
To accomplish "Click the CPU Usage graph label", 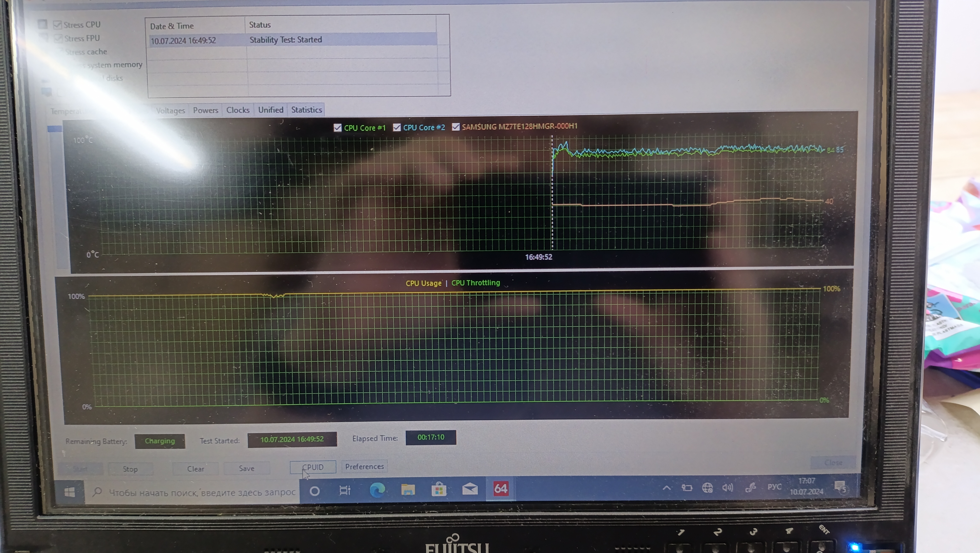I will click(423, 283).
